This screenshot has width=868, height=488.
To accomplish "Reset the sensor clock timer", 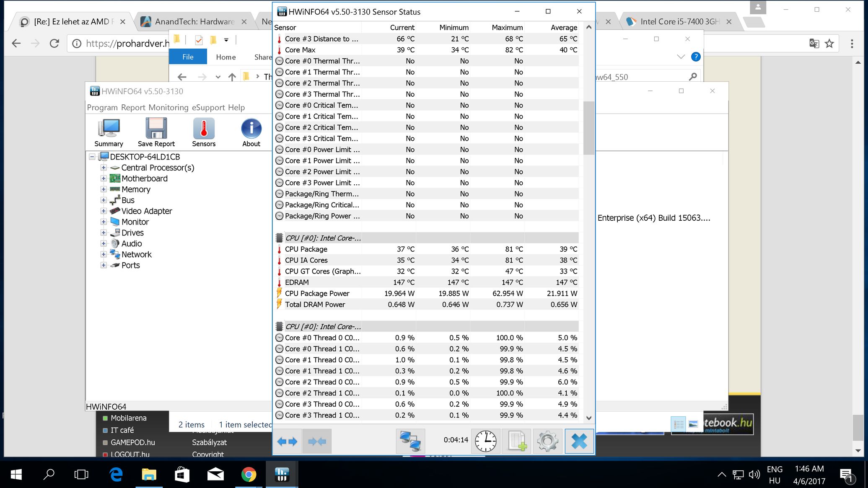I will 485,441.
